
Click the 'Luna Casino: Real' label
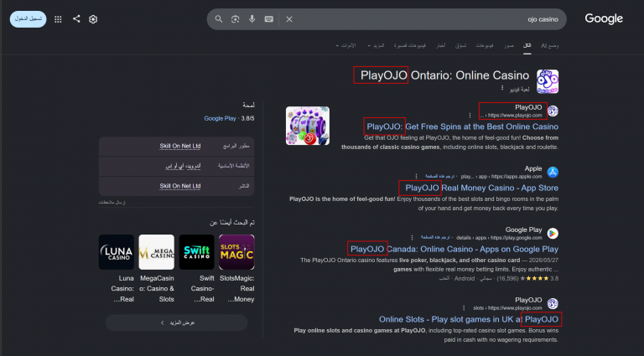point(122,289)
